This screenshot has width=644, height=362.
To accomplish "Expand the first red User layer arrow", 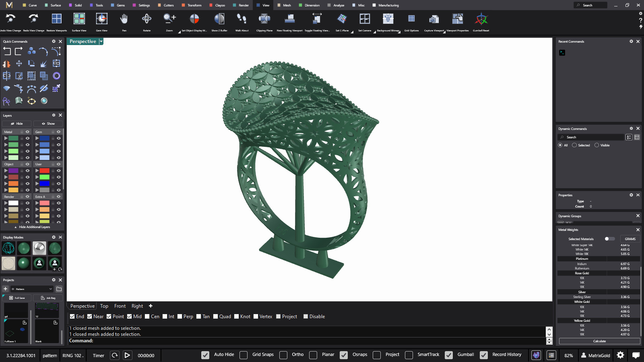I will point(37,171).
